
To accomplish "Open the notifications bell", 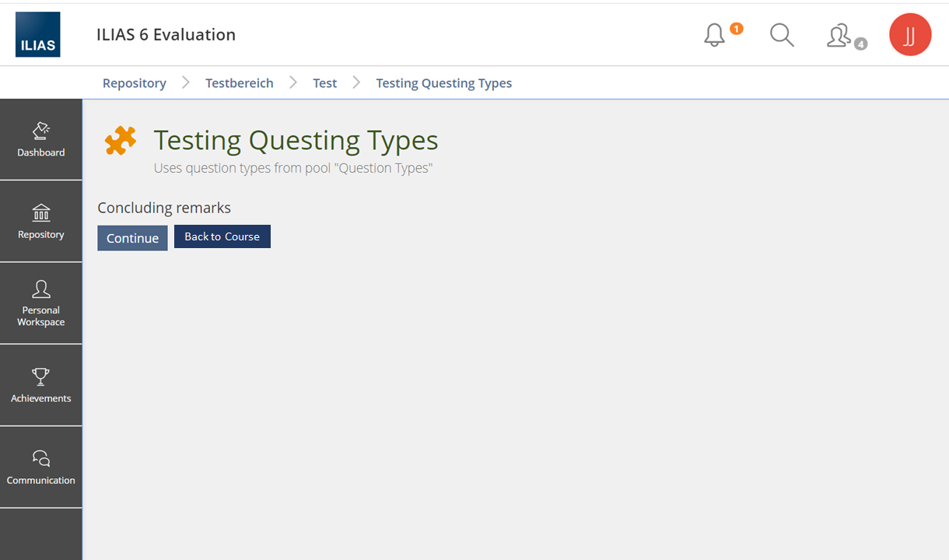I will point(715,35).
